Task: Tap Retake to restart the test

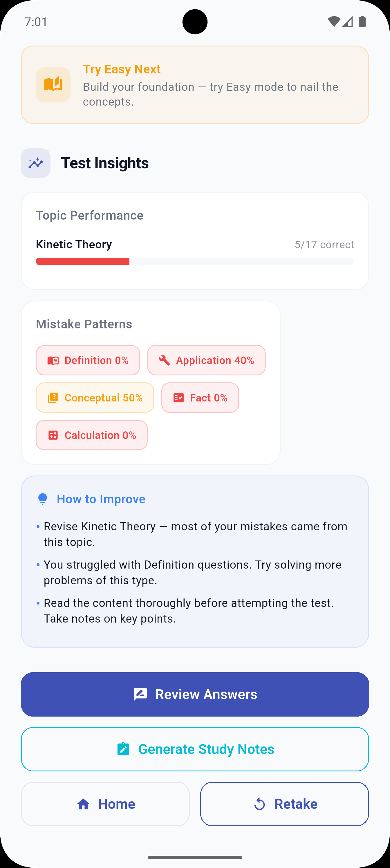Action: point(285,804)
